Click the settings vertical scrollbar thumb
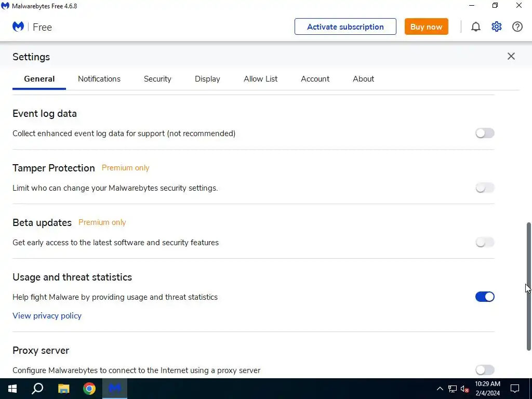 528,287
